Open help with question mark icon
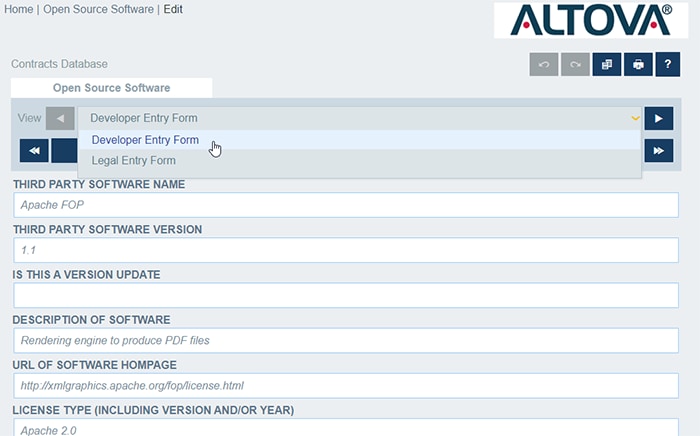The height and width of the screenshot is (436, 700). click(x=667, y=65)
